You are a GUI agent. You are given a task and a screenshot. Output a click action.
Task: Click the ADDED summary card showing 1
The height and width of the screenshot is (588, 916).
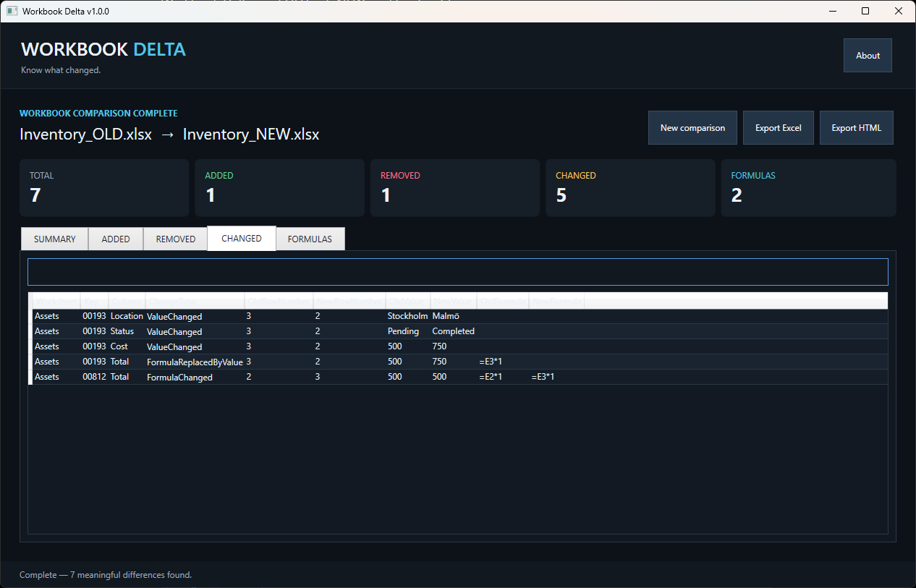(x=279, y=188)
